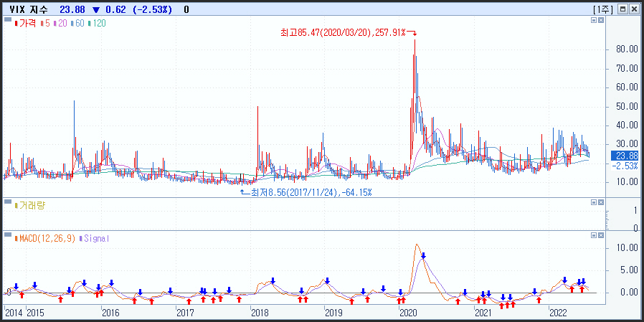The width and height of the screenshot is (644, 322).
Task: Click the 2018 year label on the time axis
Action: point(260,313)
